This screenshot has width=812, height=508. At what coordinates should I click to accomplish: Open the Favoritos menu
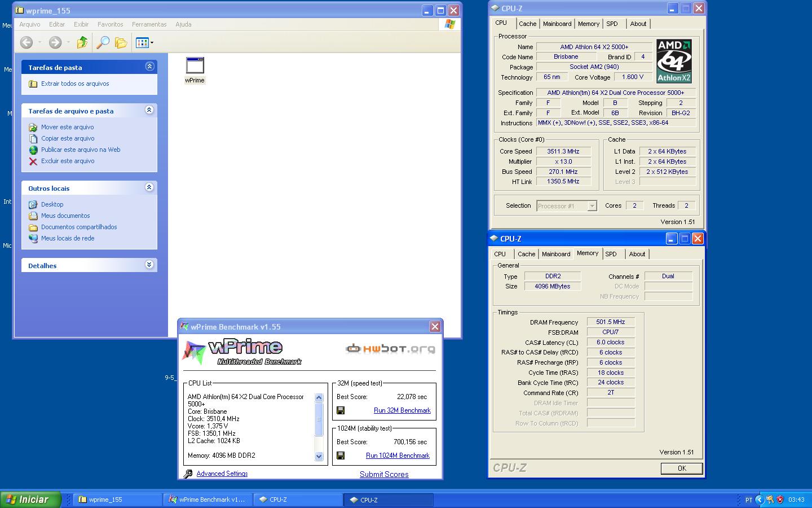pyautogui.click(x=110, y=24)
